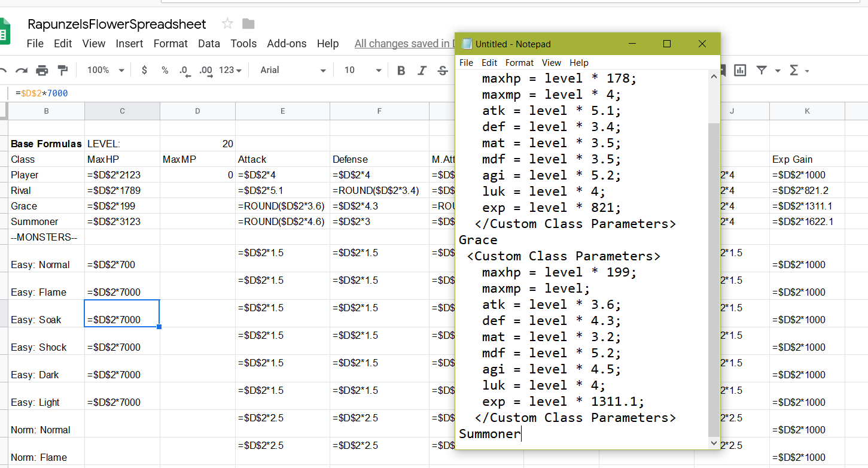Select the =ROUND($D$2*3.4) Defense cell

coord(379,190)
